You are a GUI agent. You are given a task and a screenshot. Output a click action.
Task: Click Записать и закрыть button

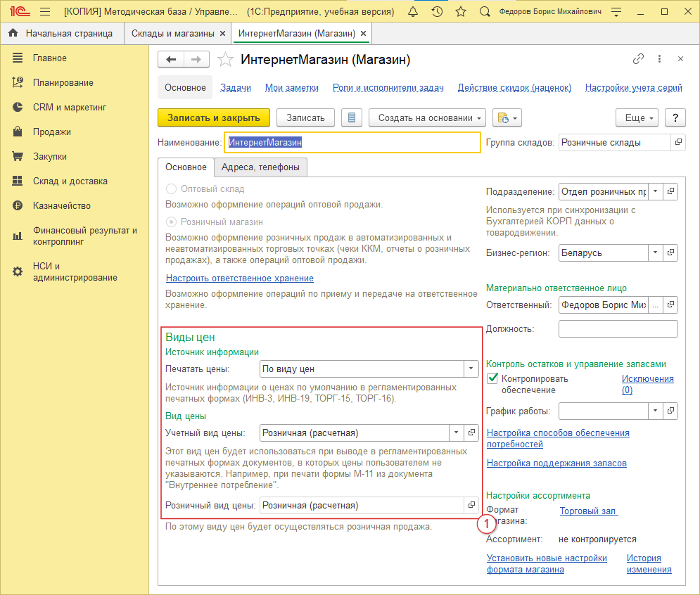214,117
